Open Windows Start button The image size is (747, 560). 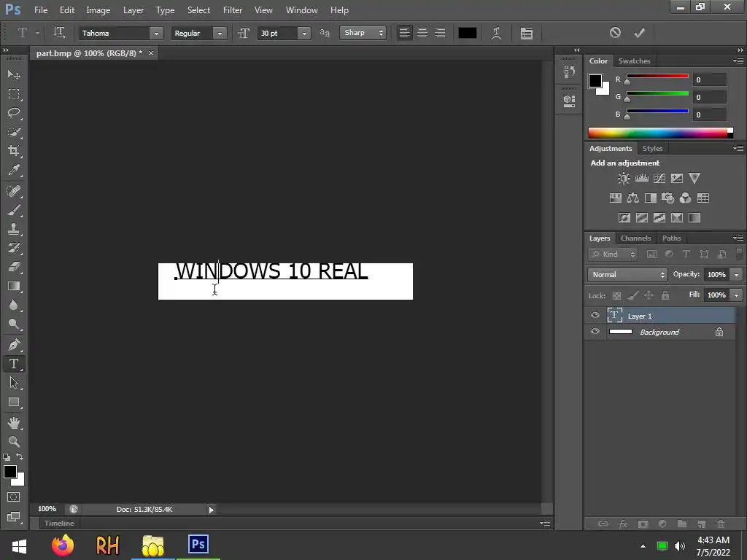click(19, 545)
